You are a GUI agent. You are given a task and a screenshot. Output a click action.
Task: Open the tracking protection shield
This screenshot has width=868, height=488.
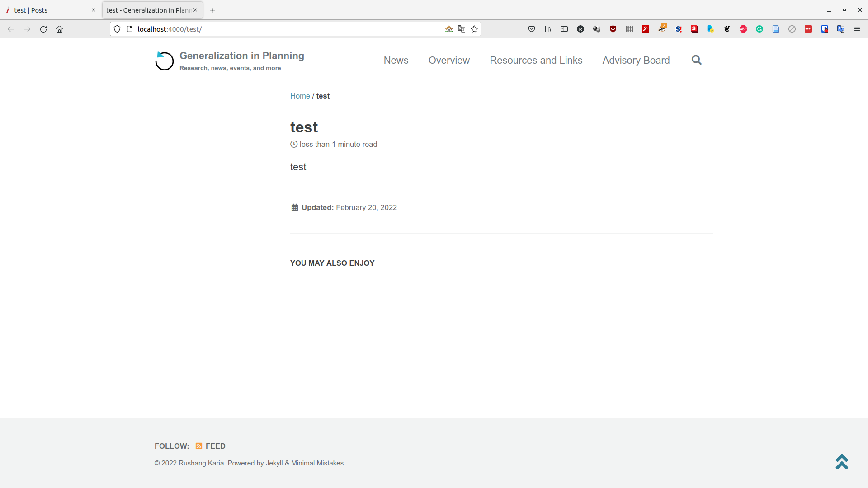tap(117, 29)
